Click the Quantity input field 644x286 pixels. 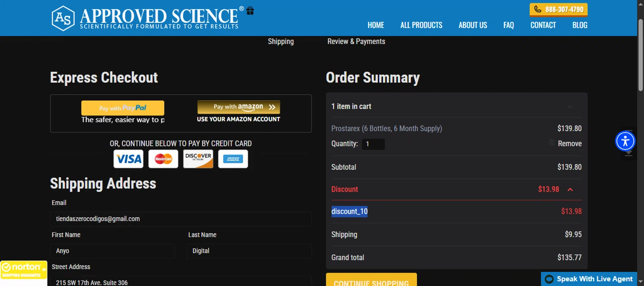[373, 144]
